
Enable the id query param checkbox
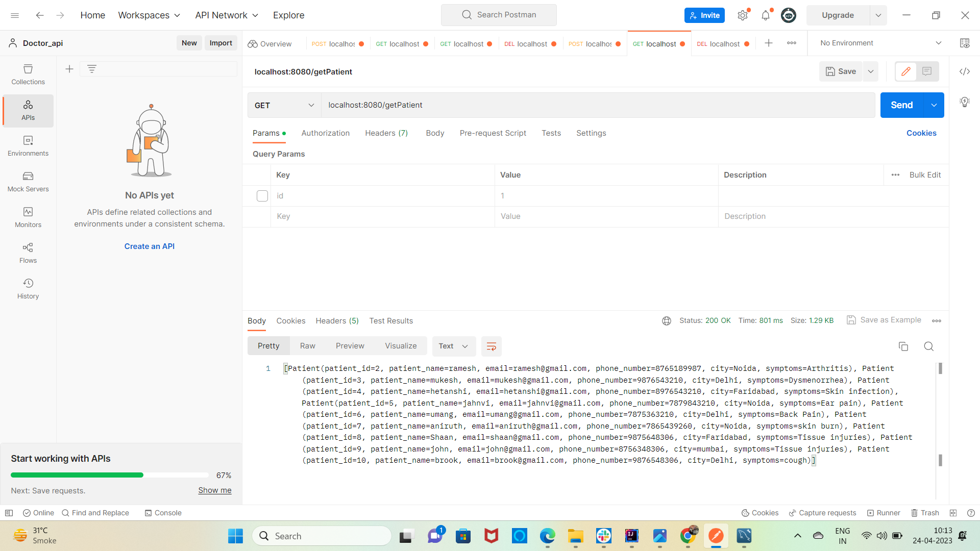coord(262,196)
